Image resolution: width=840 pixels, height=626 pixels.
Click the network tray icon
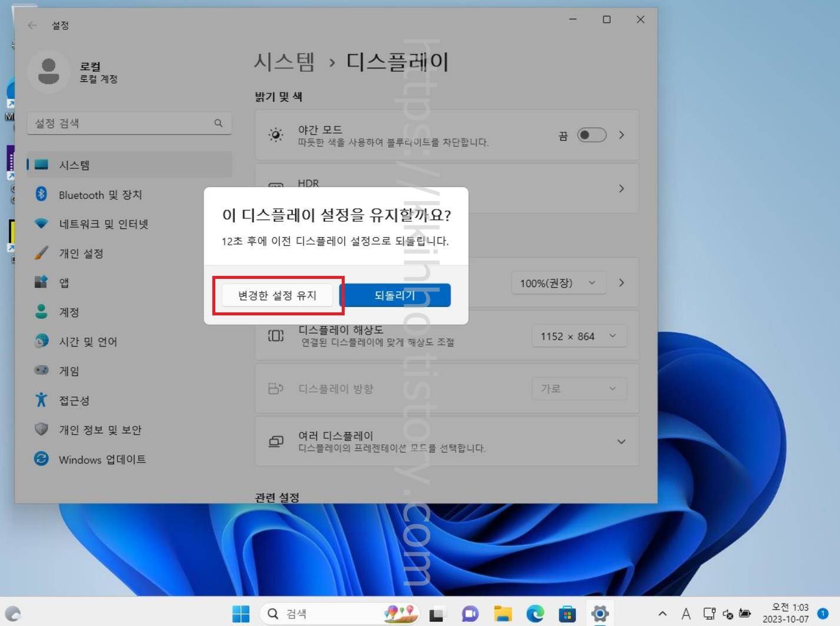click(709, 614)
